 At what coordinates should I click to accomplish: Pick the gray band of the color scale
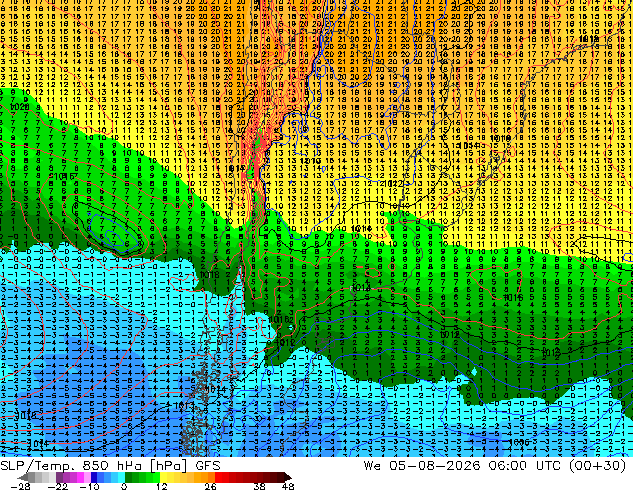coord(42,477)
